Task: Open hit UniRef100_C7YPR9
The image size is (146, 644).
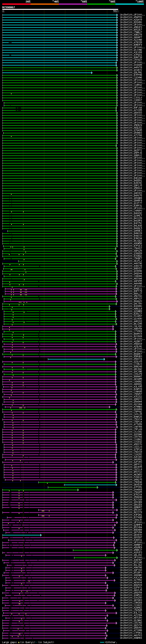Action: tap(131, 331)
